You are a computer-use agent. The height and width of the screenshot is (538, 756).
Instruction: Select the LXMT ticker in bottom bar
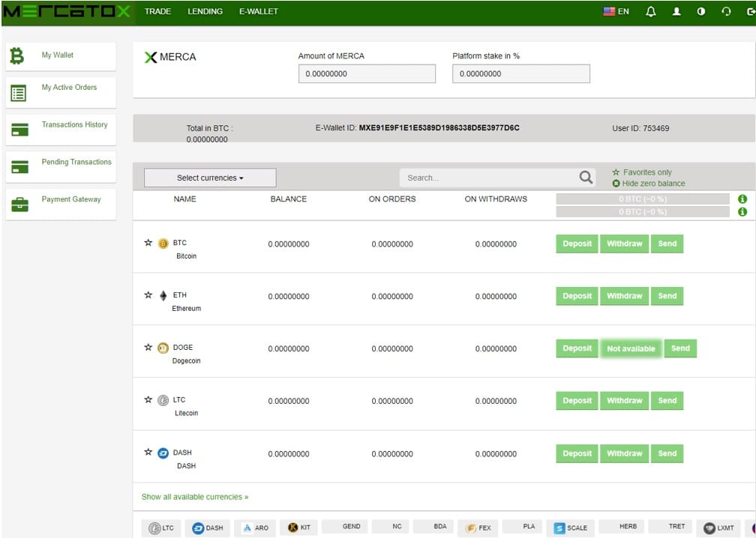coord(718,528)
